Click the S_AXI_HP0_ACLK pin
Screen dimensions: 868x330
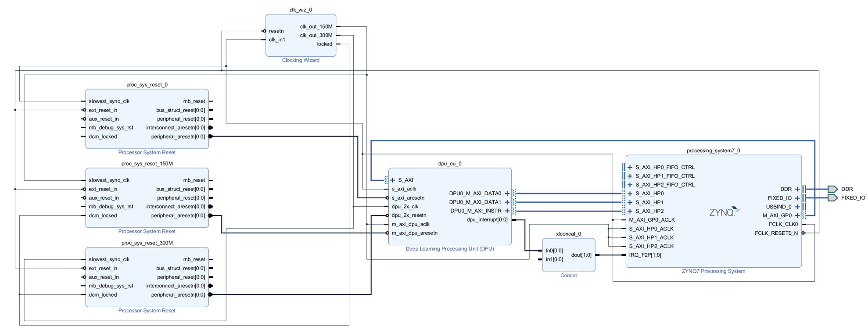(x=651, y=229)
